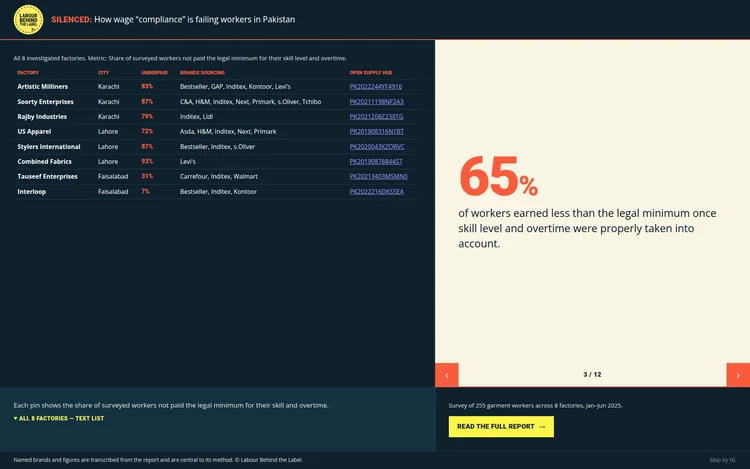Screen dimensions: 750x469
Task: Select the Soorty Enterprises factory name
Action: click(x=45, y=102)
